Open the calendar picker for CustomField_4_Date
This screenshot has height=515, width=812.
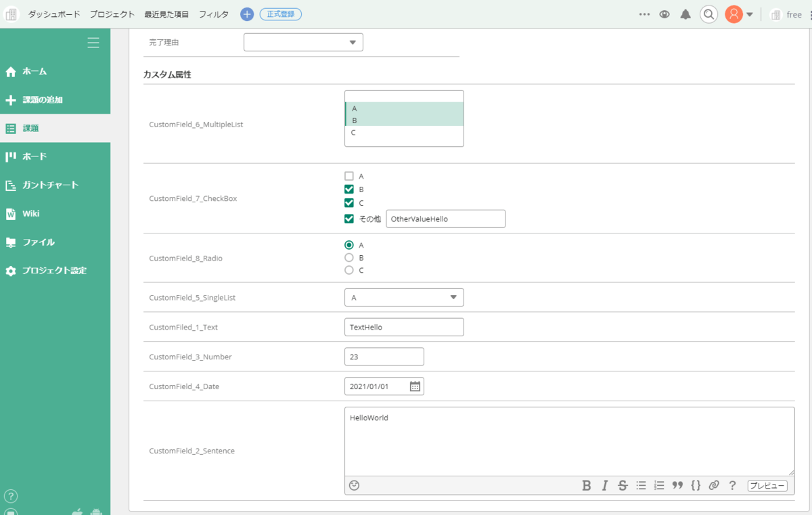[415, 386]
